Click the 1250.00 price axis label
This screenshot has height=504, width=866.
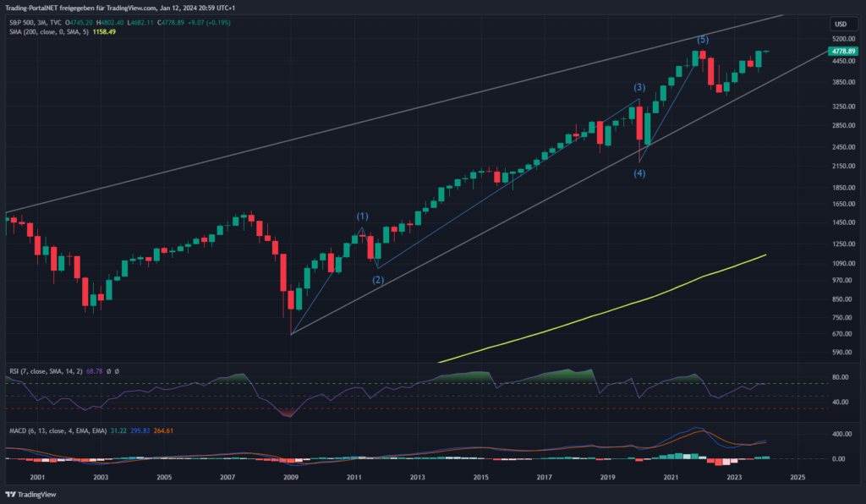click(843, 244)
